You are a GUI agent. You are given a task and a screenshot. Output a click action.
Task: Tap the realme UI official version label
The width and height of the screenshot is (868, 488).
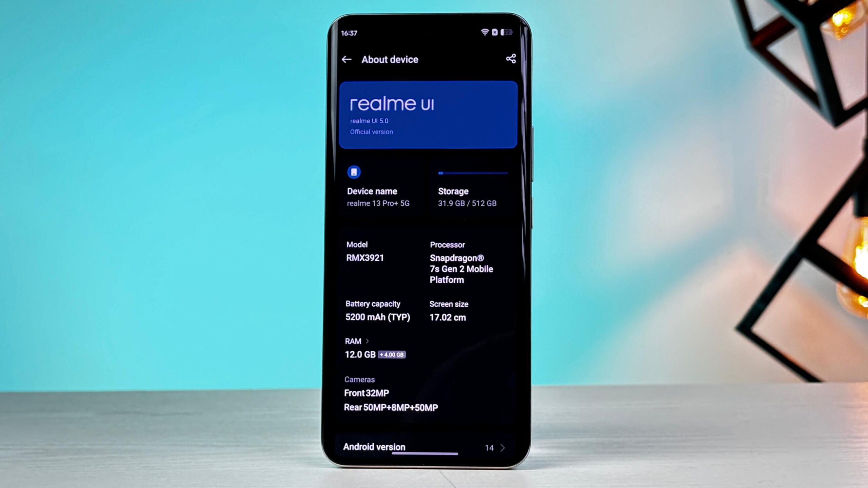click(x=370, y=132)
